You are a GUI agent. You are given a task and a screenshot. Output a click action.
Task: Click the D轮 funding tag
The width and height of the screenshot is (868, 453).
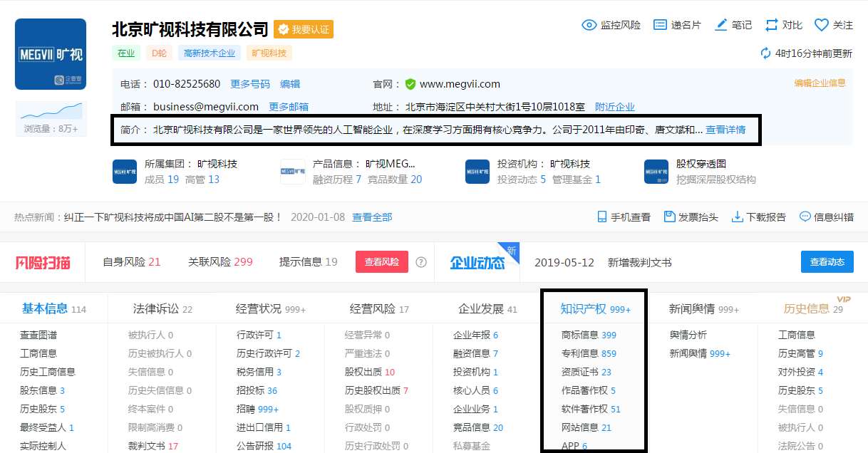point(159,53)
